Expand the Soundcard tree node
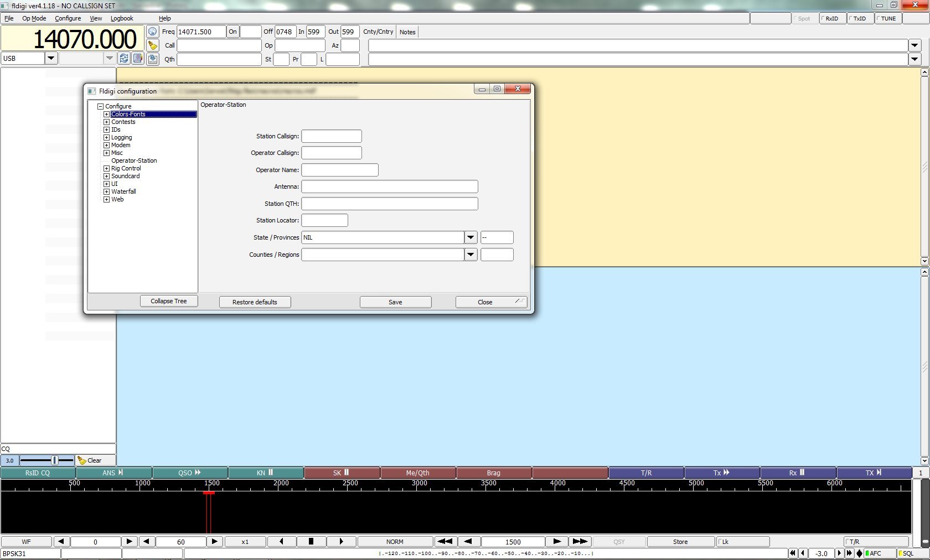The height and width of the screenshot is (560, 930). [x=106, y=177]
